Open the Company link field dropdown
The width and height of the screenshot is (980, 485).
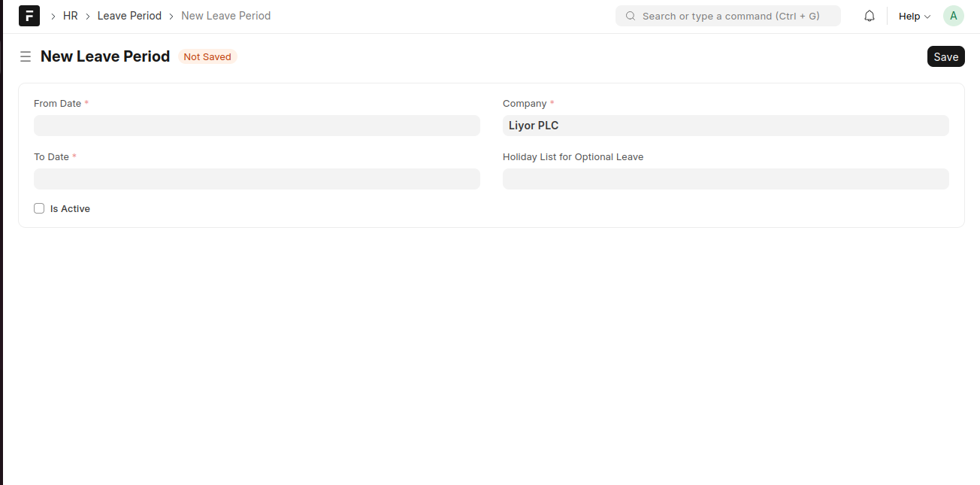coord(725,126)
